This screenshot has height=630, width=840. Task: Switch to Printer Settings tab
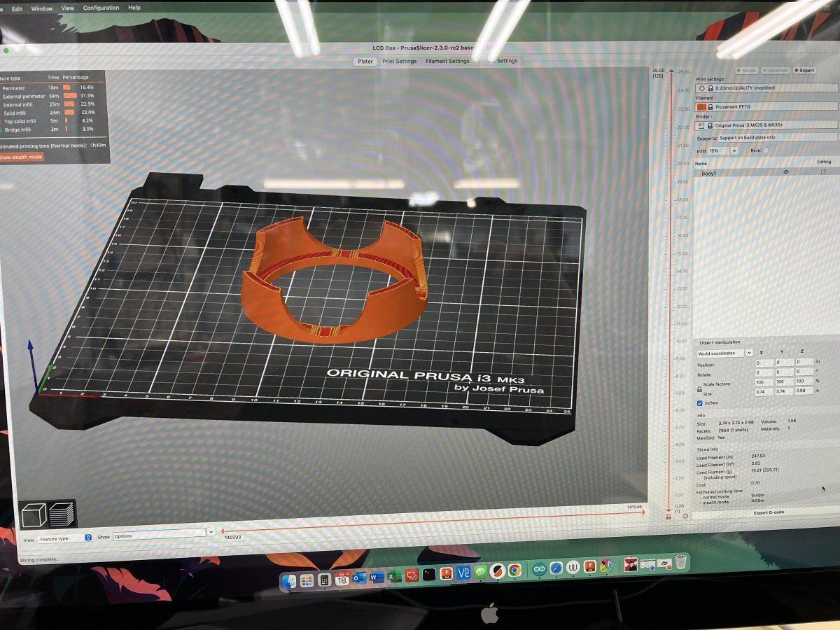click(x=498, y=60)
